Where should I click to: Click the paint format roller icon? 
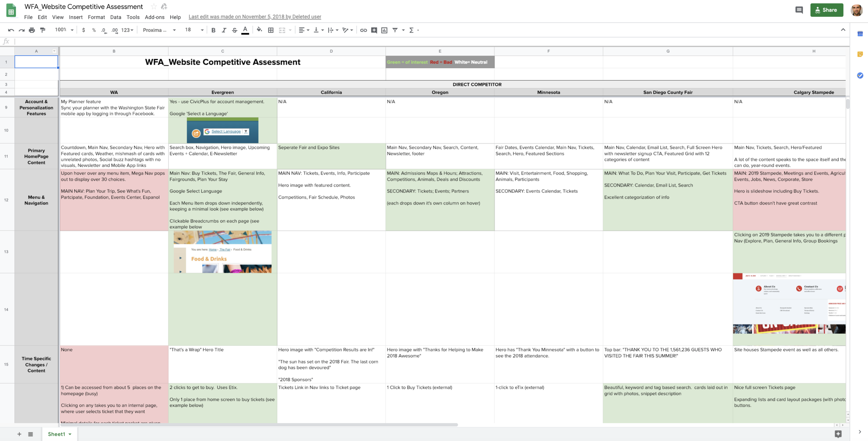tap(43, 30)
